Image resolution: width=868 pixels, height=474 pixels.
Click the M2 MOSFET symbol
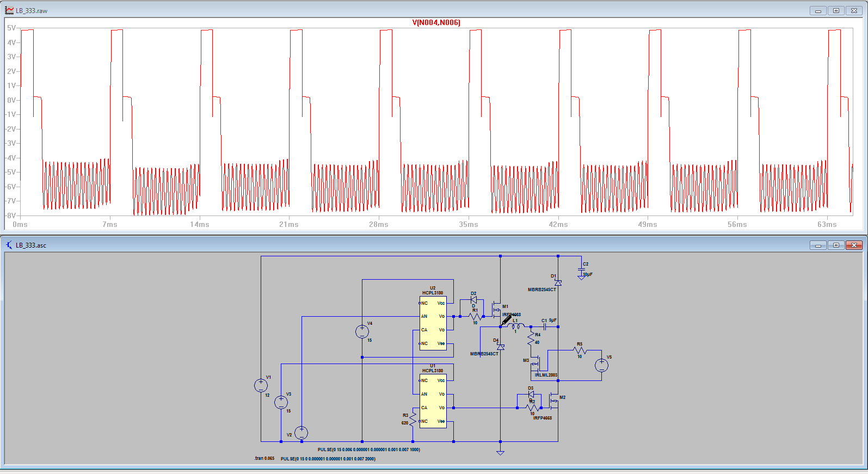(554, 402)
